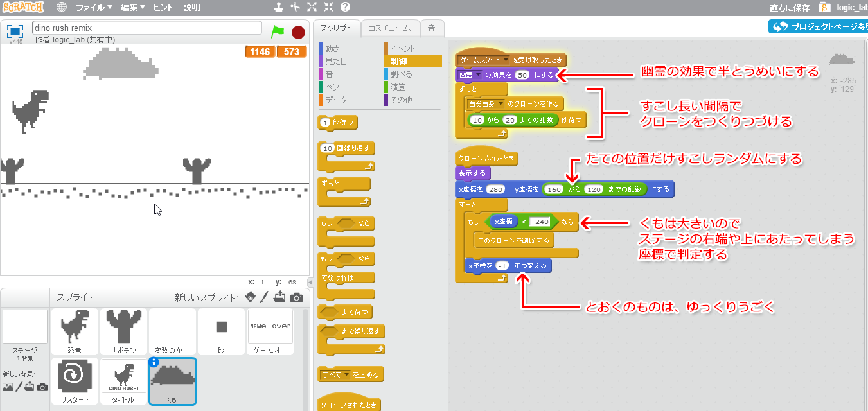Upload backdrop from file icon
The image size is (868, 411).
point(30,387)
